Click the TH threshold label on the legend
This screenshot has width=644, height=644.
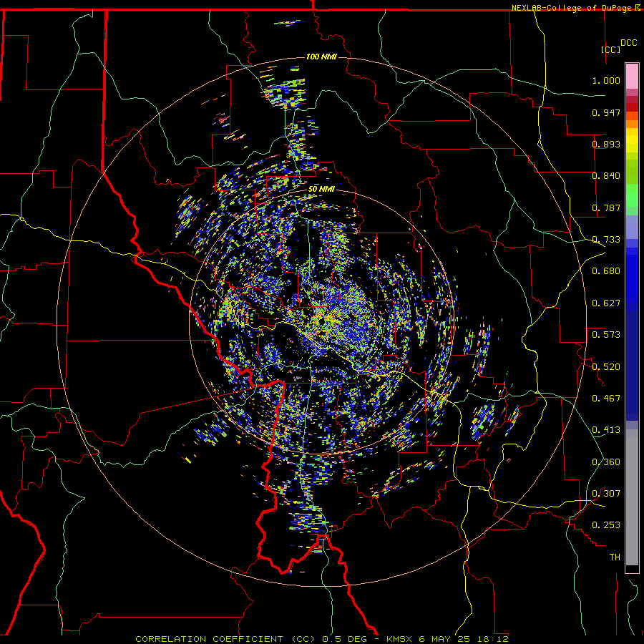615,557
